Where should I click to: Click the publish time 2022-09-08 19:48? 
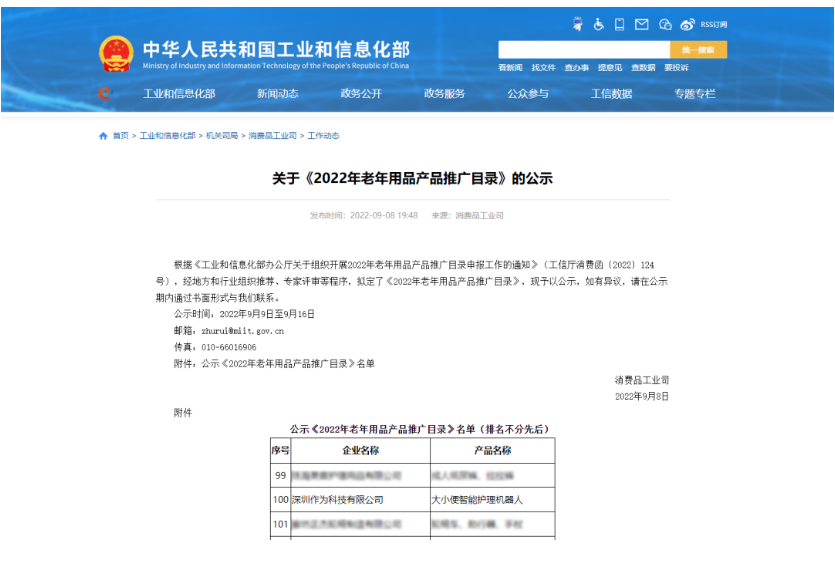(x=384, y=216)
